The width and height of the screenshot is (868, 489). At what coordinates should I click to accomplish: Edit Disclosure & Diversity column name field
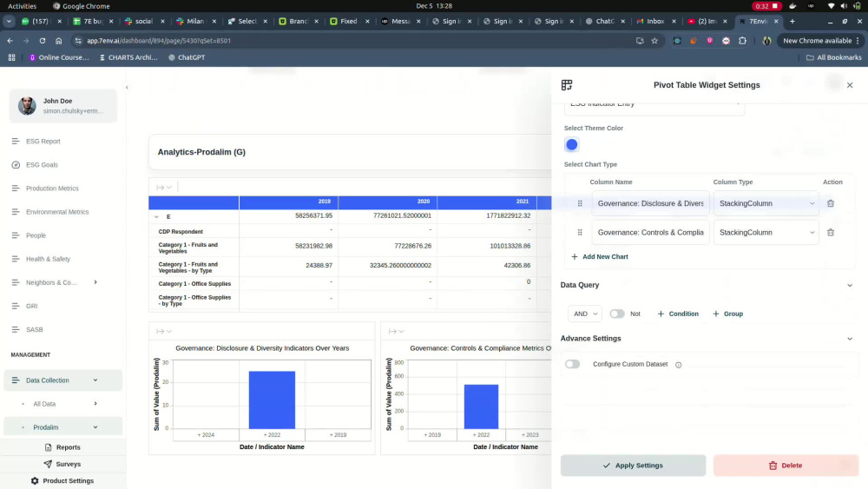[650, 203]
